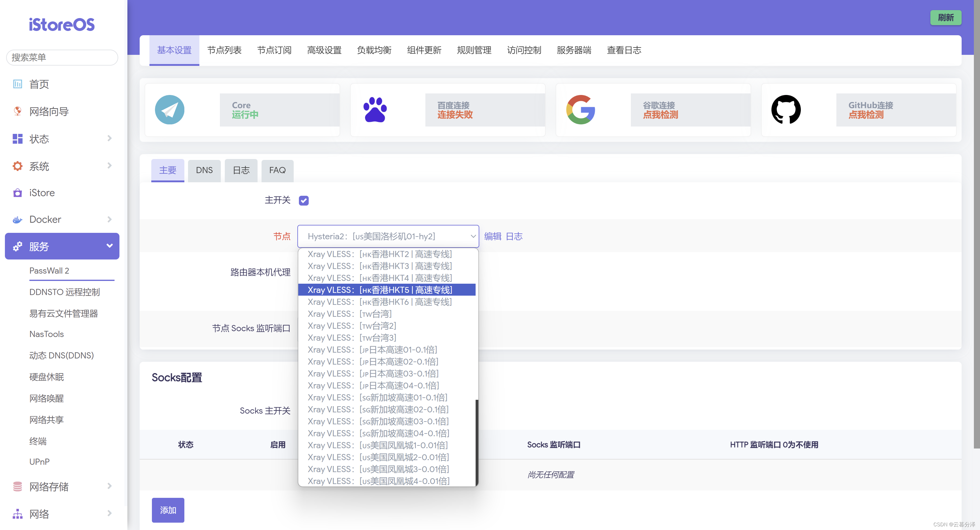Choose the TW台湾2 node option

click(x=352, y=326)
